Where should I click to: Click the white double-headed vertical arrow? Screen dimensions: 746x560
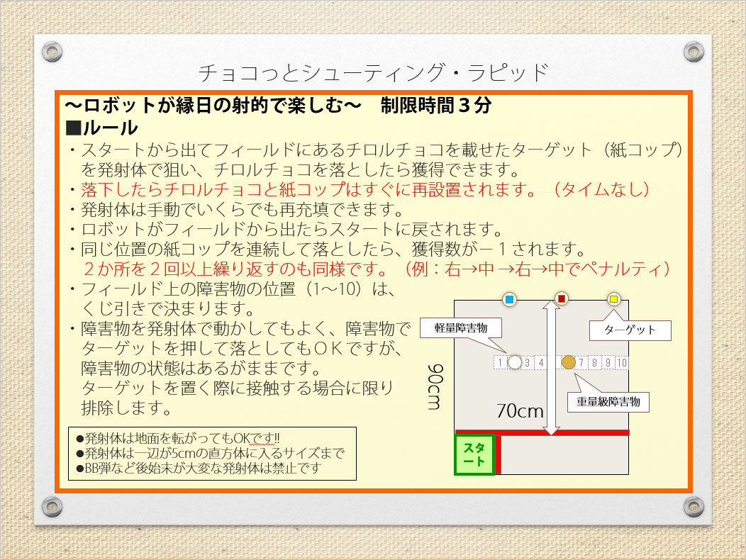pos(552,369)
